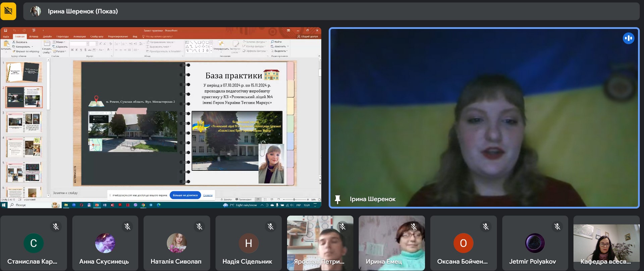644x271 pixels.
Task: Click the Word icon on the taskbar
Action: (x=105, y=205)
